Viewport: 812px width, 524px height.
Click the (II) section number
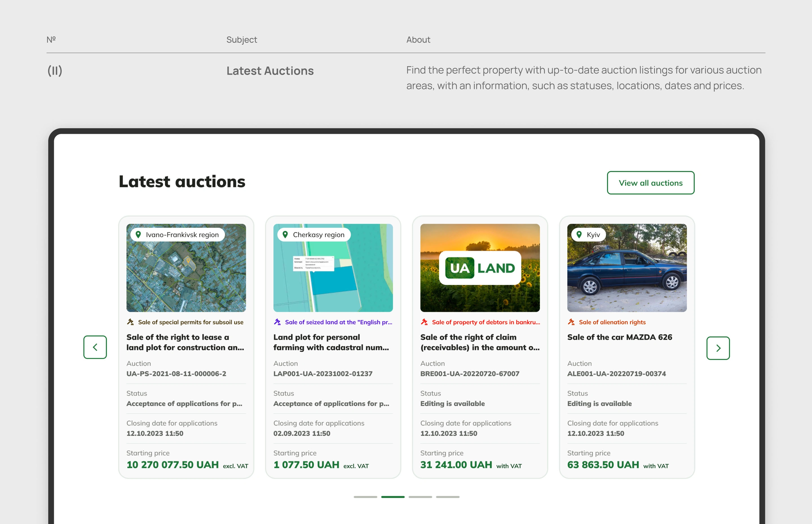click(55, 71)
